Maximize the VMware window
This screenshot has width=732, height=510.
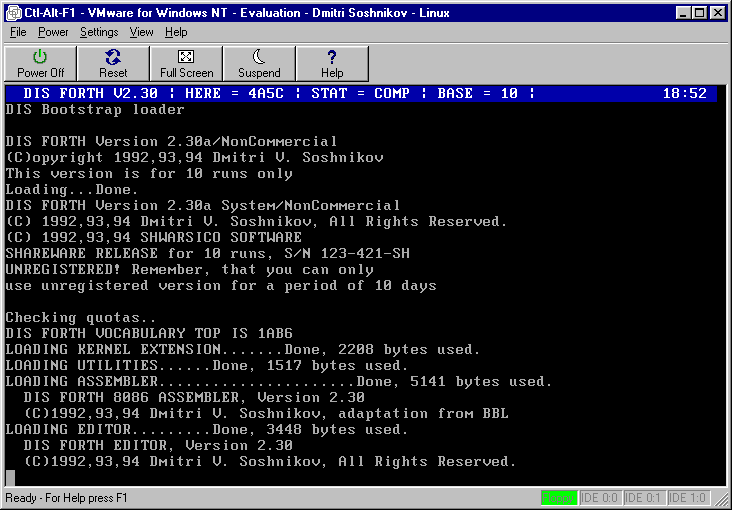[699, 13]
